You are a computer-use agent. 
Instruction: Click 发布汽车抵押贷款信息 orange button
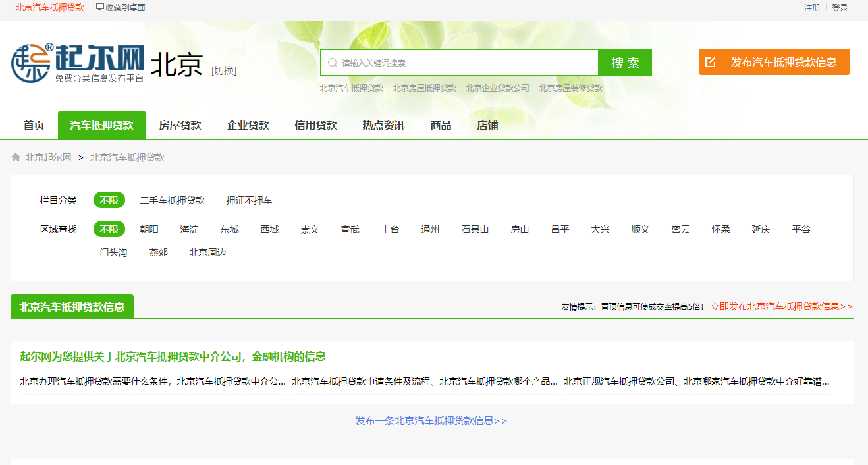point(774,62)
